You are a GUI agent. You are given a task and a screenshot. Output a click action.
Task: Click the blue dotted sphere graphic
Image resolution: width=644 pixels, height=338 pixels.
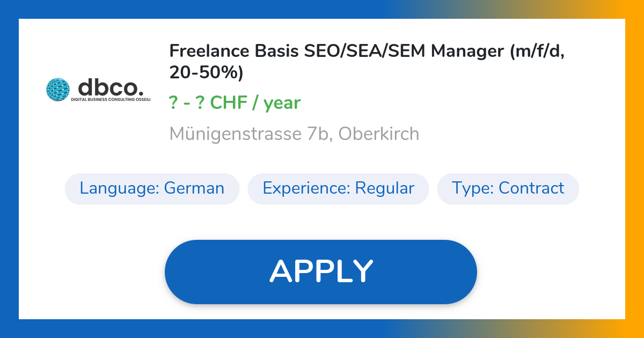[57, 90]
